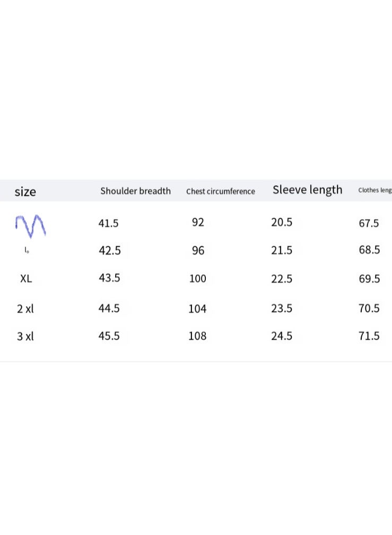Click the 'size' column header
The width and height of the screenshot is (392, 535).
click(25, 192)
